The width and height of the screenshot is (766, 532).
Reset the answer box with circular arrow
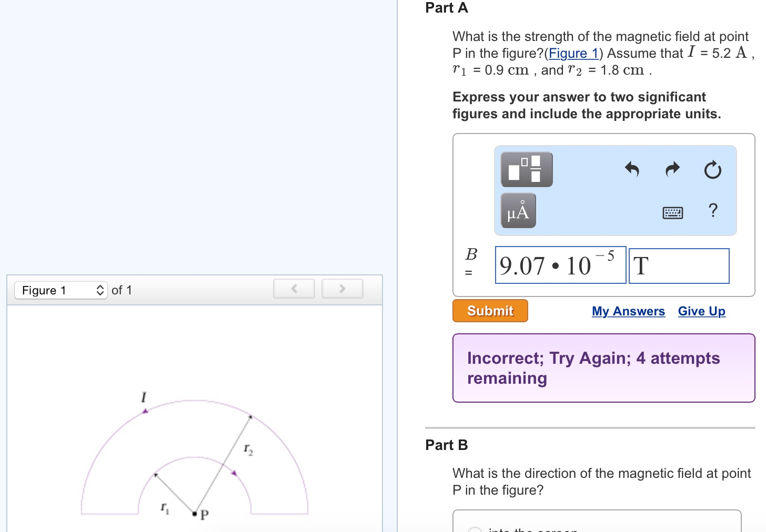(x=713, y=170)
